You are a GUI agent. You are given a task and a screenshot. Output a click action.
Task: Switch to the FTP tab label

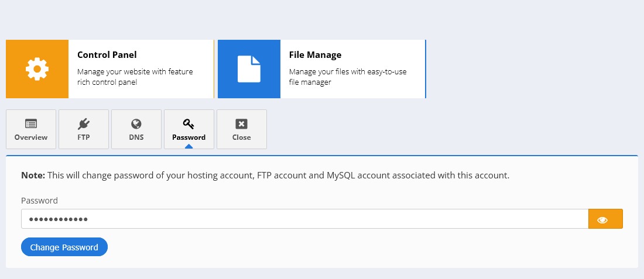84,137
